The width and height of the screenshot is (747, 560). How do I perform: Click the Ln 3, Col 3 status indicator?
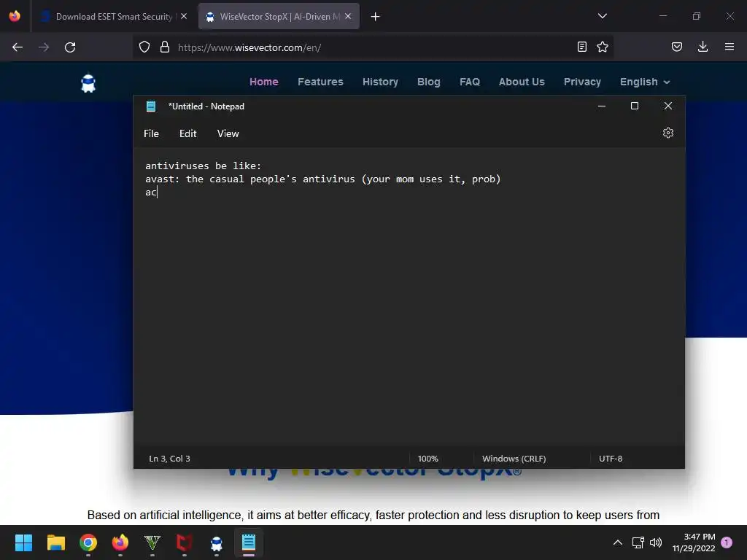(169, 459)
